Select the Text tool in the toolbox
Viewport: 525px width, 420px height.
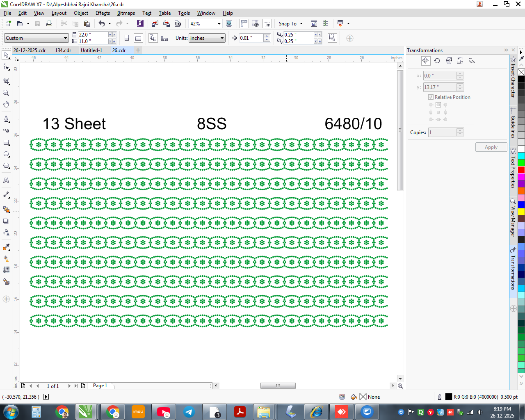6,180
